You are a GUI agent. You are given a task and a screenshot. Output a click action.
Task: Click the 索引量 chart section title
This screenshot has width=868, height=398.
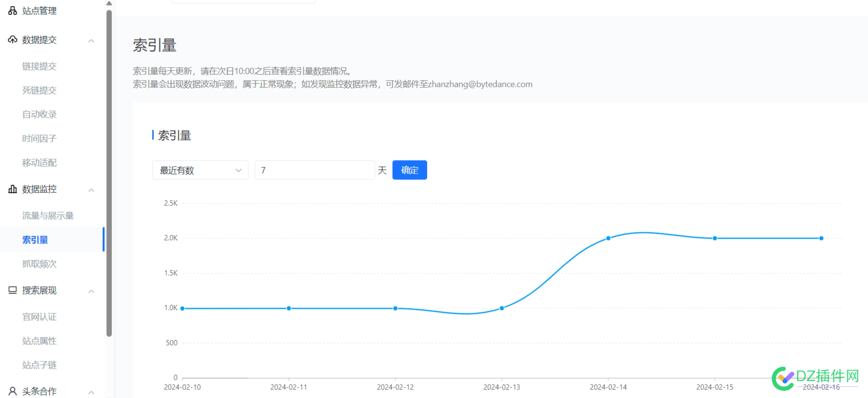[175, 135]
